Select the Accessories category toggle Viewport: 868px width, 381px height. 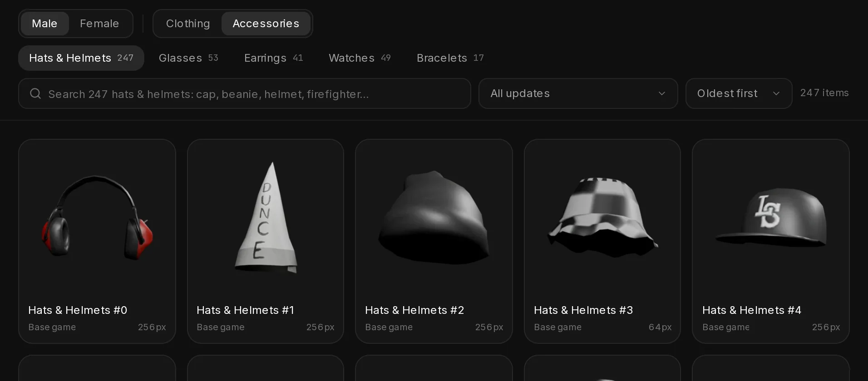[266, 24]
